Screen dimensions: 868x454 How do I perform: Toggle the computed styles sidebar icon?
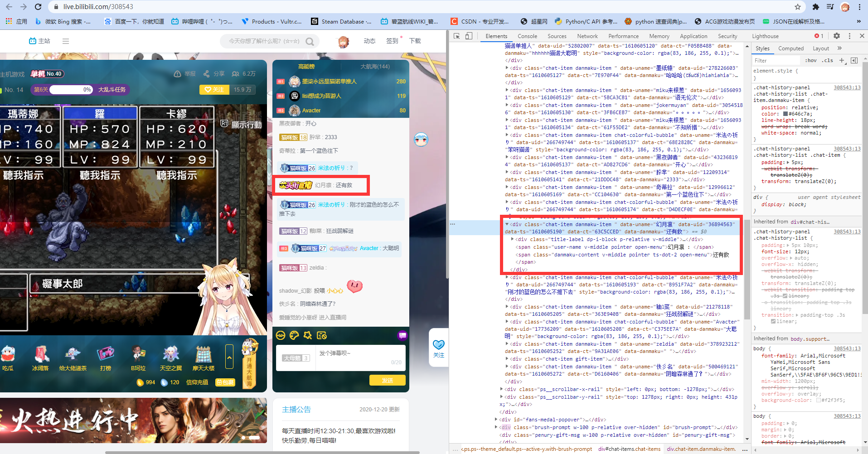click(854, 60)
